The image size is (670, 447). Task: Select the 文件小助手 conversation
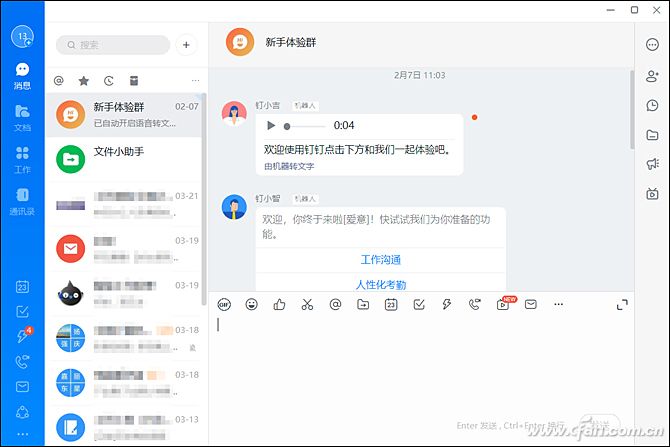tap(124, 159)
